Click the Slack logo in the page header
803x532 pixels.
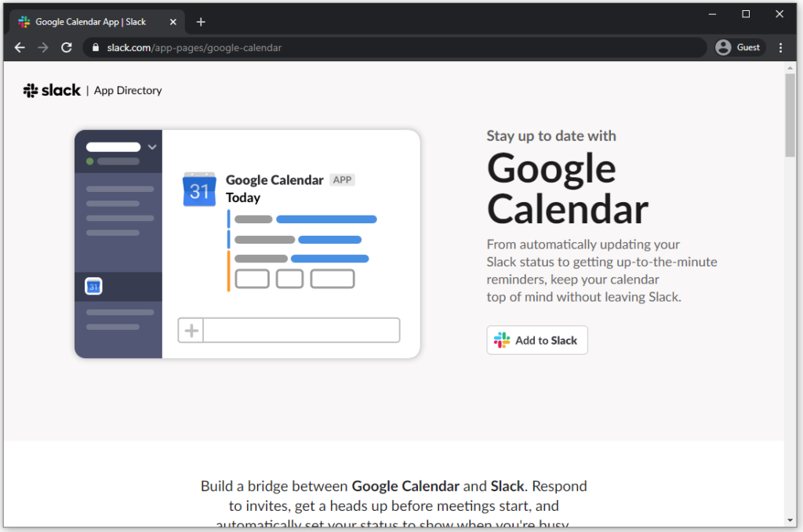pos(52,90)
